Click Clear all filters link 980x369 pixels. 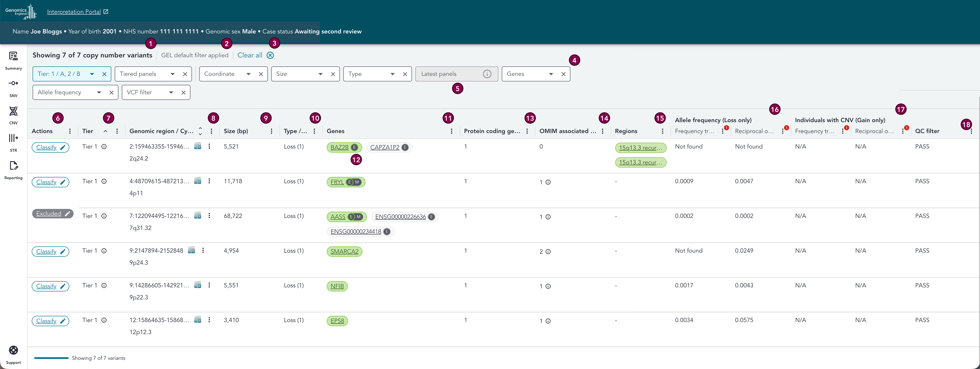tap(250, 55)
